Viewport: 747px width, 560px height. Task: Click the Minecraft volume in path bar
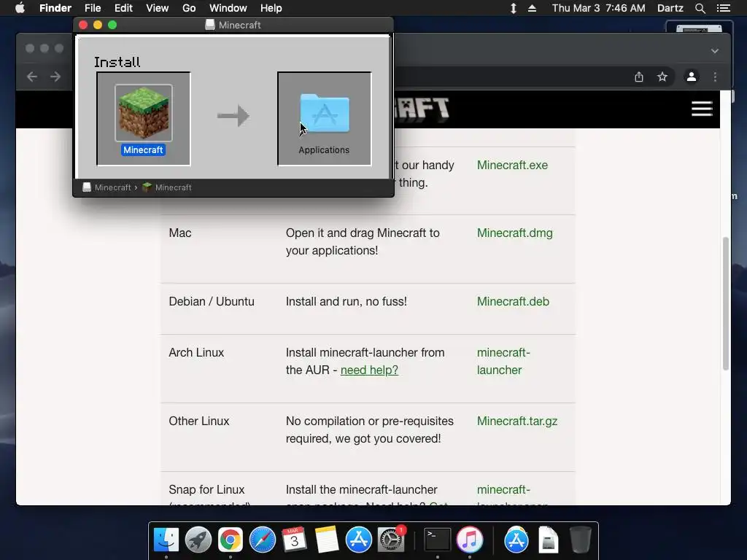click(107, 187)
